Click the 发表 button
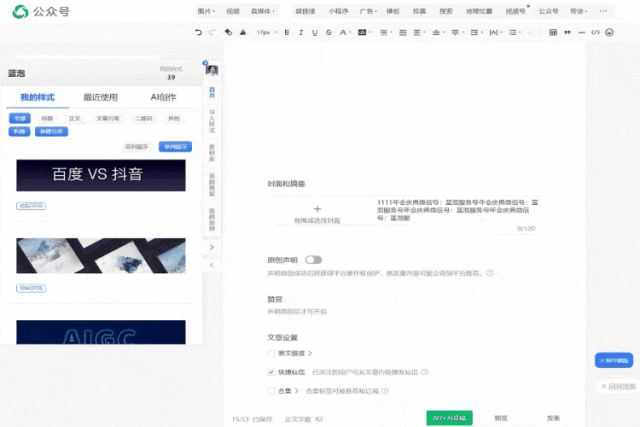Viewport: 640px width, 427px height. pyautogui.click(x=553, y=418)
